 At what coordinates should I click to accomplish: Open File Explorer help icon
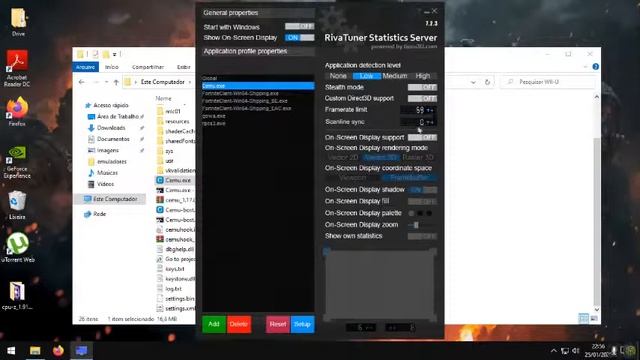click(596, 67)
